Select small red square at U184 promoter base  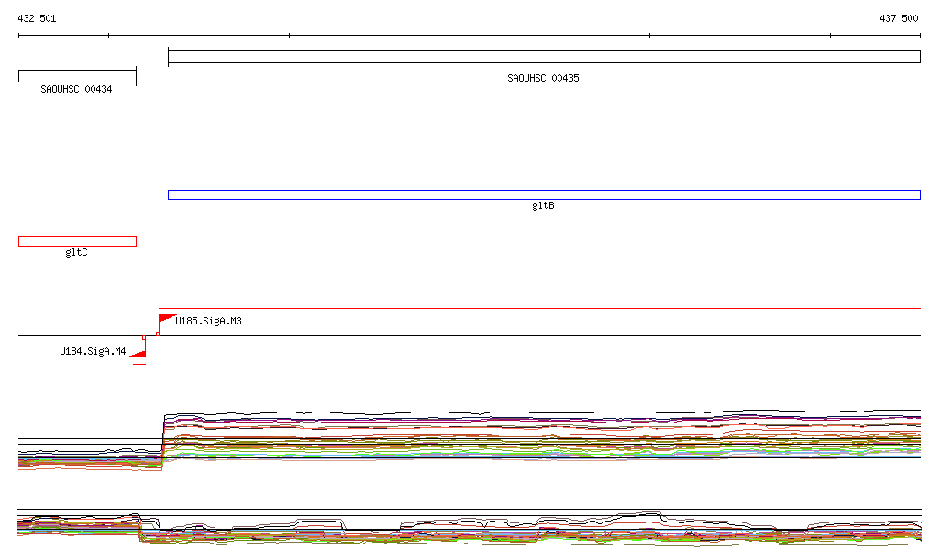144,337
